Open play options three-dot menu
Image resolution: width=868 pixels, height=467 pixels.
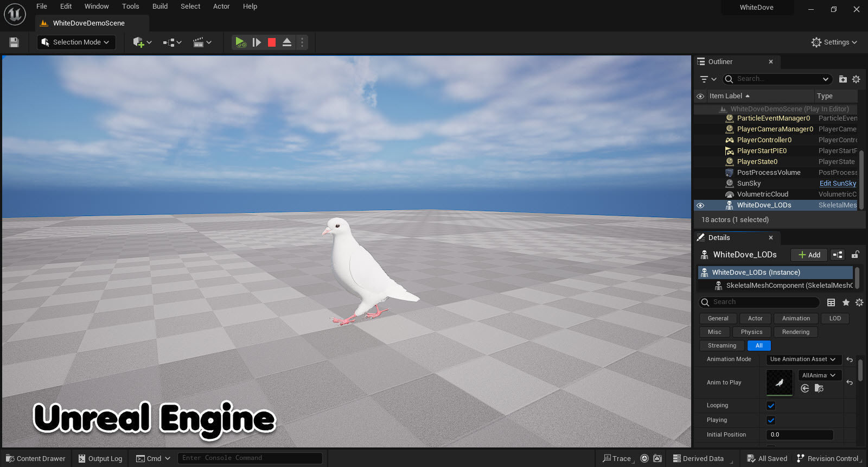302,42
